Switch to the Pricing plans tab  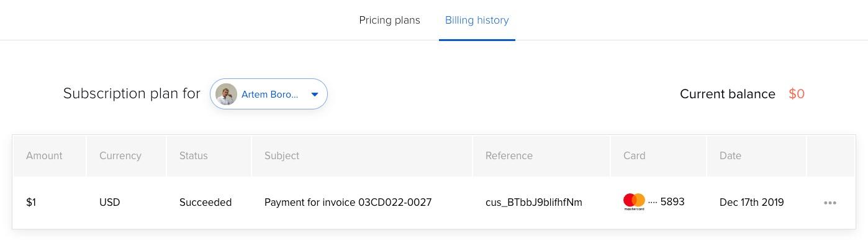click(x=389, y=20)
